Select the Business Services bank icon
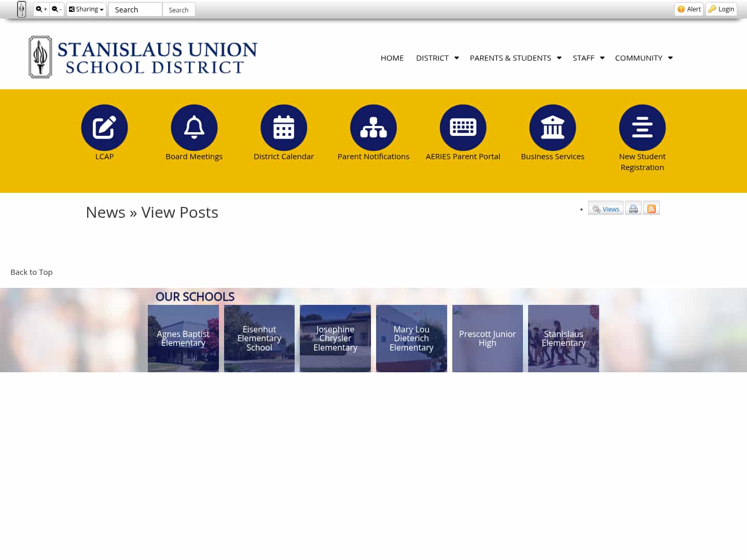 coord(552,128)
